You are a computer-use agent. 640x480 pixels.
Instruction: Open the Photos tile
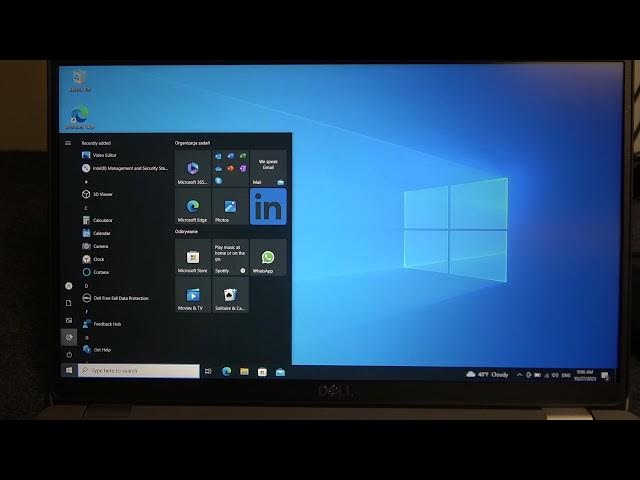pyautogui.click(x=230, y=207)
